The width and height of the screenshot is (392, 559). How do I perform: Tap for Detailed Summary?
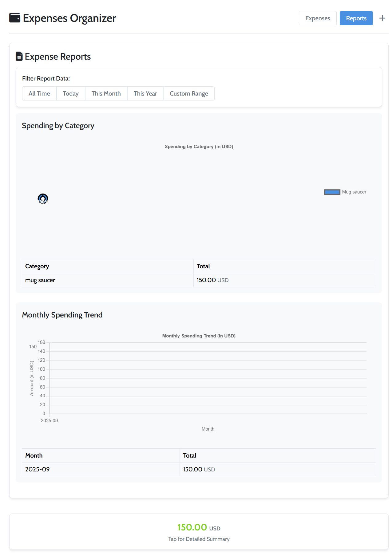click(199, 539)
